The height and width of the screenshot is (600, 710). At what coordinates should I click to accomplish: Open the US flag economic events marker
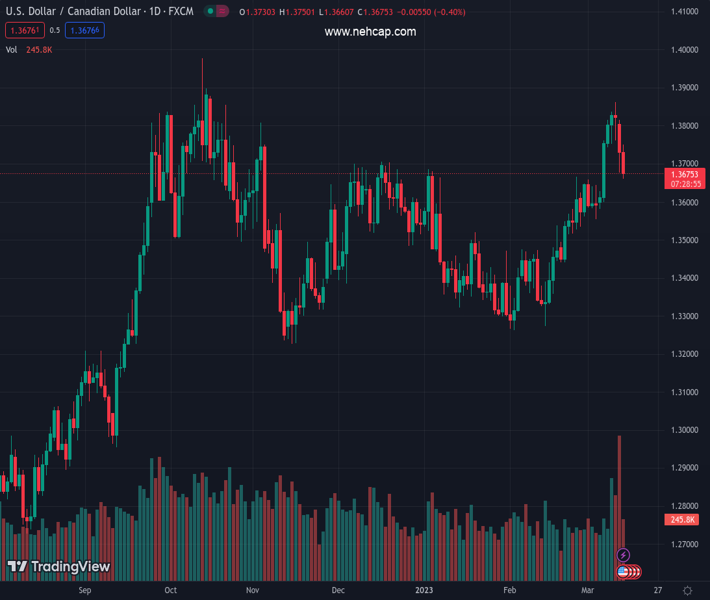(x=623, y=572)
